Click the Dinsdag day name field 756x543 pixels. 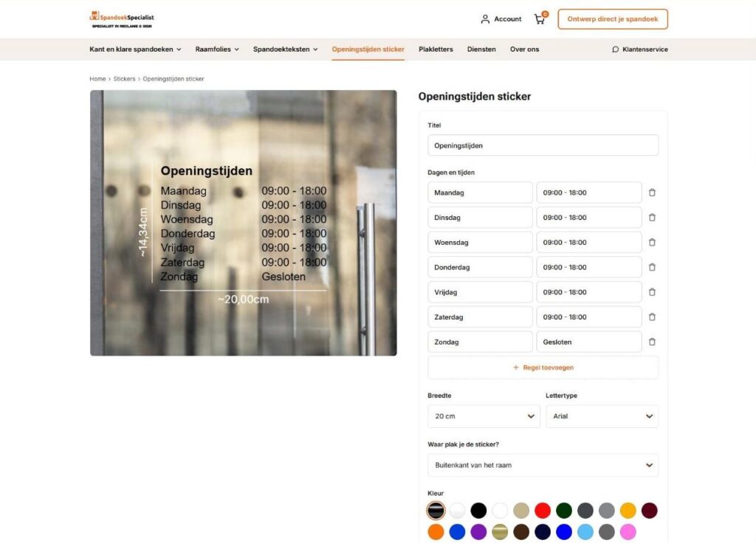coord(480,218)
